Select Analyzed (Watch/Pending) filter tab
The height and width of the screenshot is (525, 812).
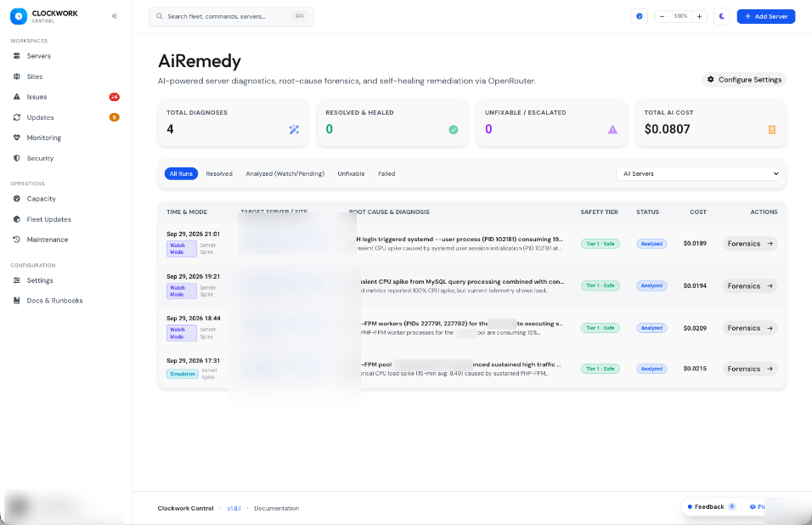[285, 173]
